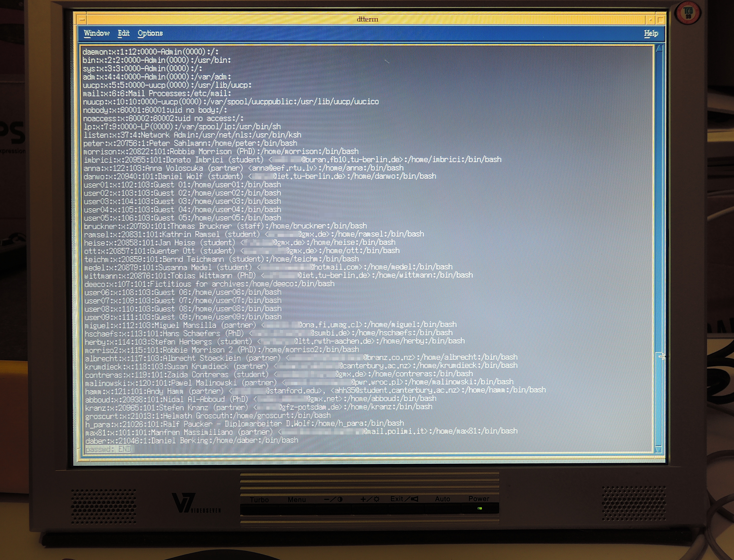The image size is (734, 560).
Task: Open the window menu button in dtterm title bar
Action: coord(82,20)
